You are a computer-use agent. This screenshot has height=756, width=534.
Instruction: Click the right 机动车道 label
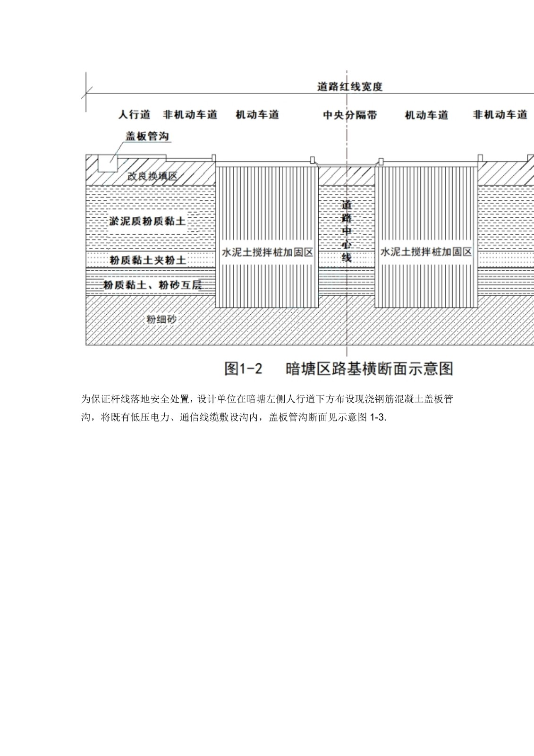(x=426, y=115)
